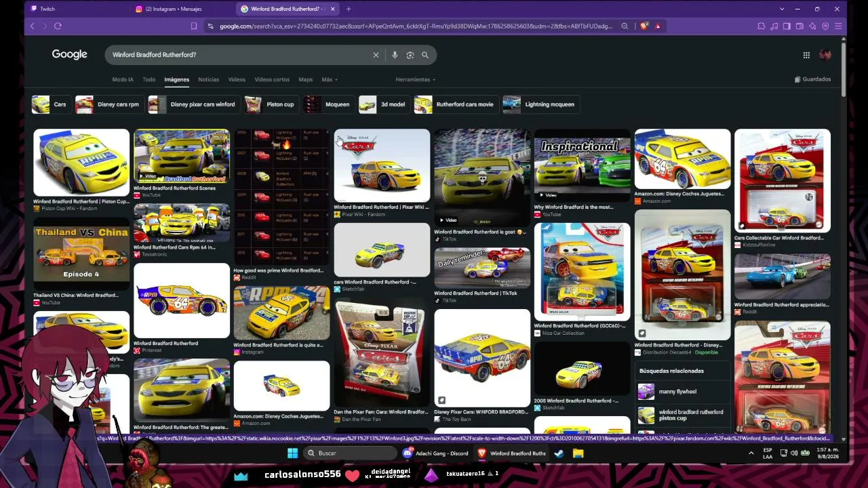Filter images by Disney cars rpm chip
Image resolution: width=868 pixels, height=488 pixels.
tap(108, 104)
